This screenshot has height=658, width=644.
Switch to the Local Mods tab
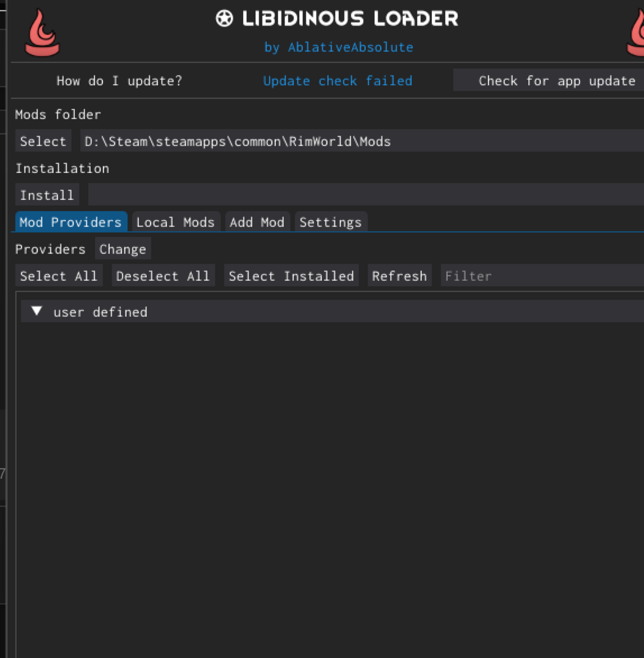[x=175, y=222]
